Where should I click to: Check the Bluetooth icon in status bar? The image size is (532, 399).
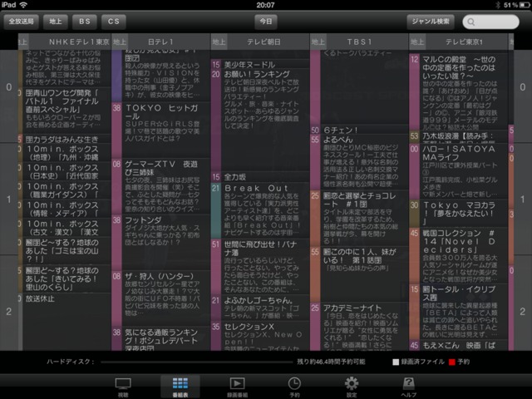(498, 5)
